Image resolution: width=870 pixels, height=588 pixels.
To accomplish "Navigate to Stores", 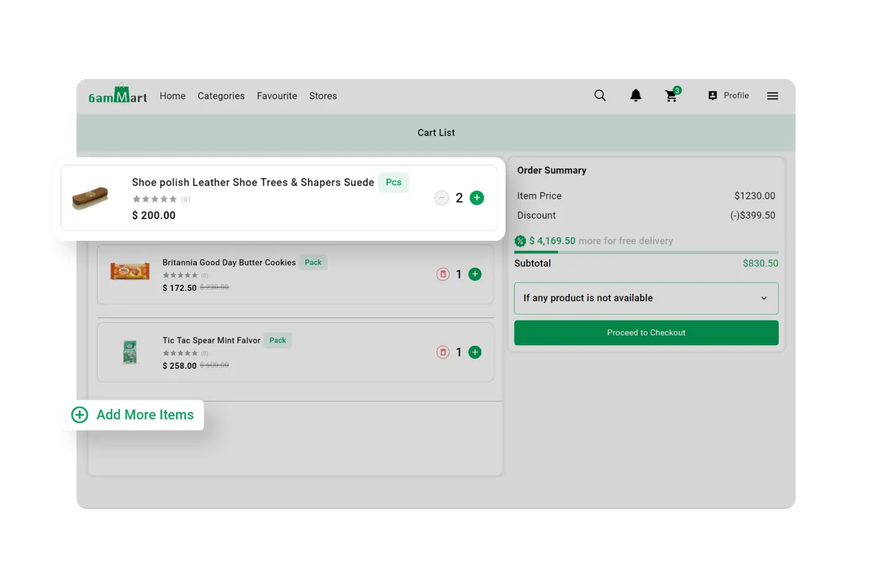I will click(x=323, y=96).
